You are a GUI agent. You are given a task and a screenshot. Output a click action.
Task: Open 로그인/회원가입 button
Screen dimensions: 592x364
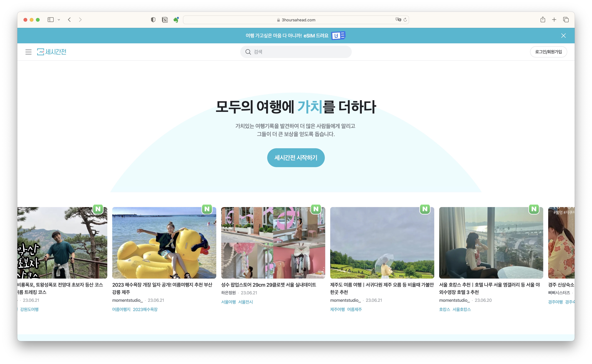tap(548, 52)
